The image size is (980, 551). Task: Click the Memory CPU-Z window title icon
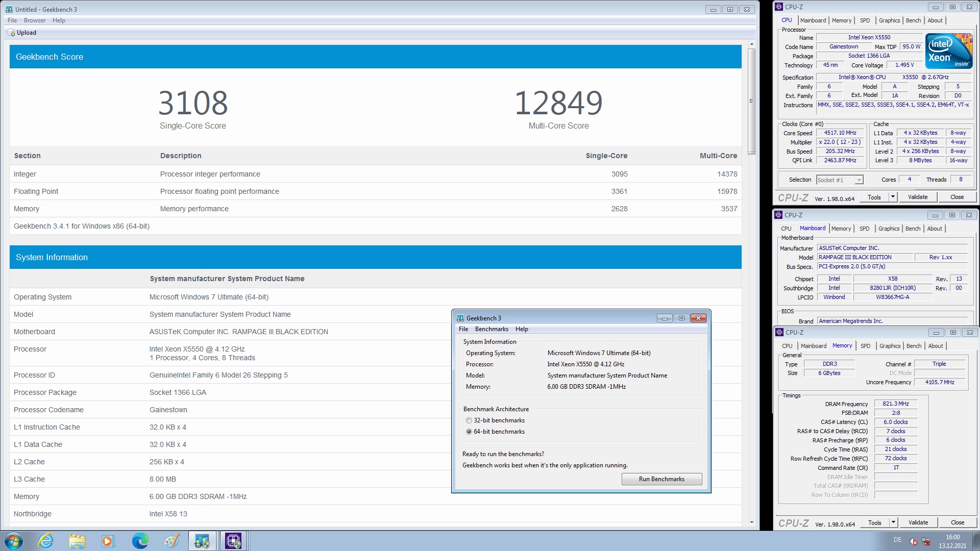[779, 332]
